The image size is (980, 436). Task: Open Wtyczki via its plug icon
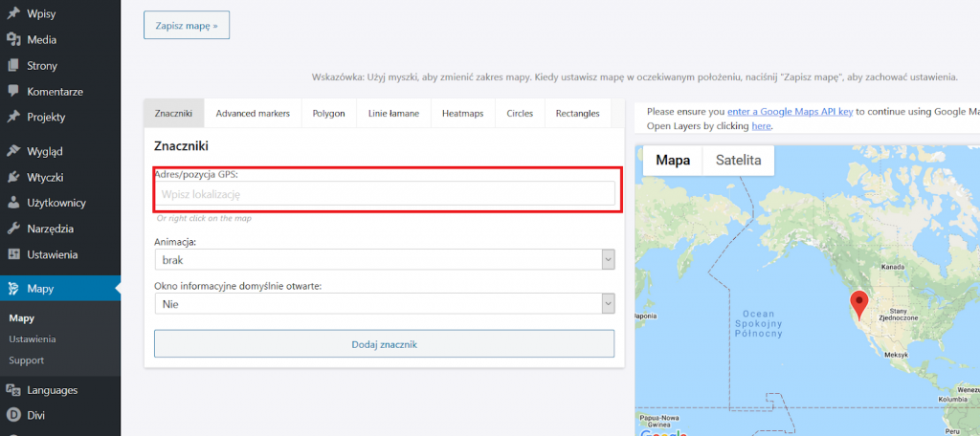click(x=13, y=178)
